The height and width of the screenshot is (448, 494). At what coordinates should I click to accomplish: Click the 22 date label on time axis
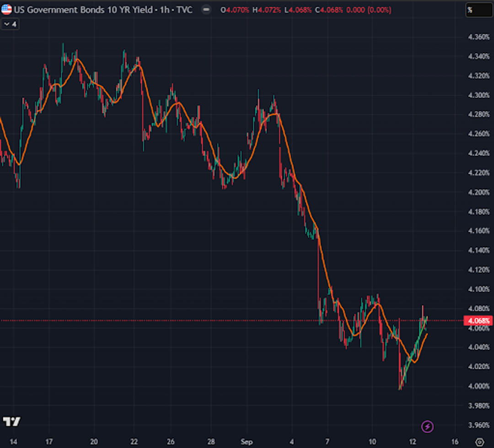click(x=134, y=442)
